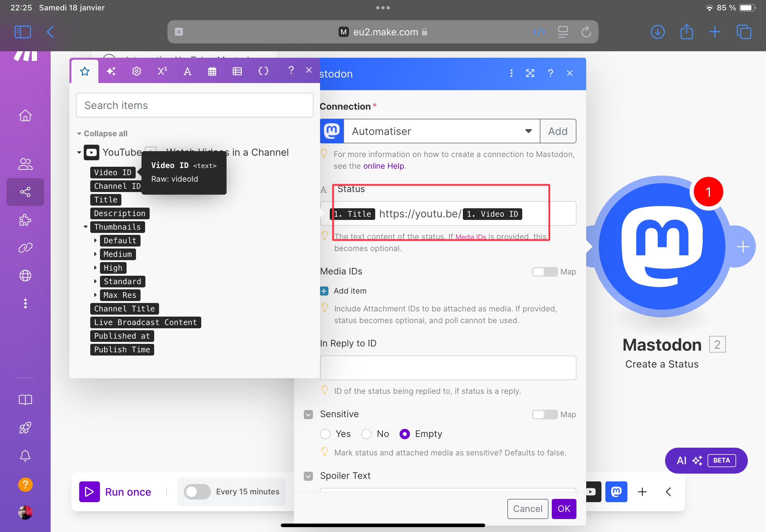766x532 pixels.
Task: Insert the Live Broadcast Content pill
Action: [145, 322]
